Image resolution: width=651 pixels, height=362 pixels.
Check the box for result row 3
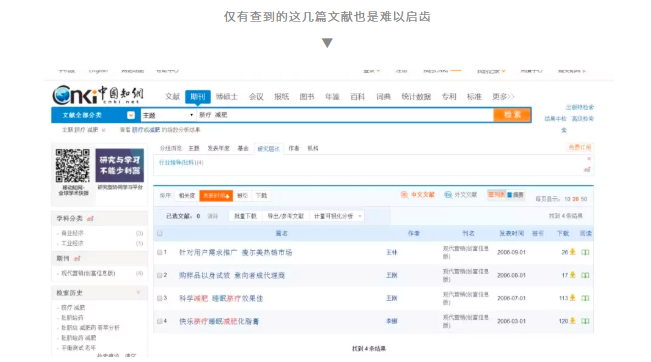pos(159,298)
